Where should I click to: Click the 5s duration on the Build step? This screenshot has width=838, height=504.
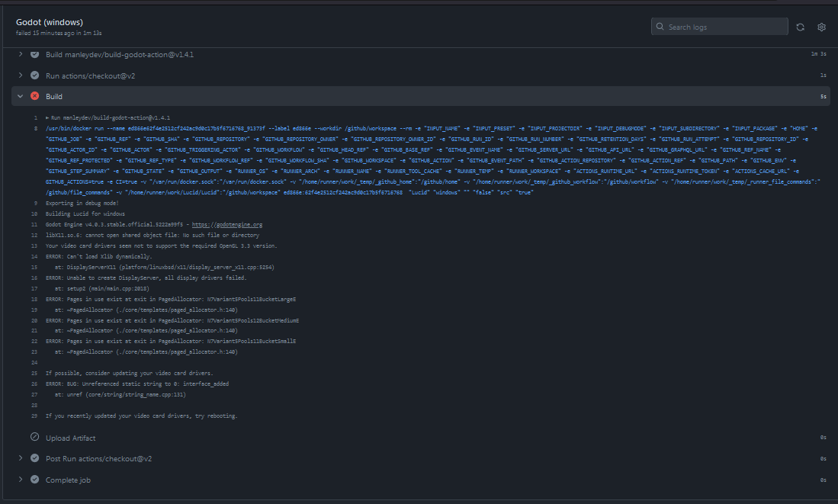pos(822,96)
